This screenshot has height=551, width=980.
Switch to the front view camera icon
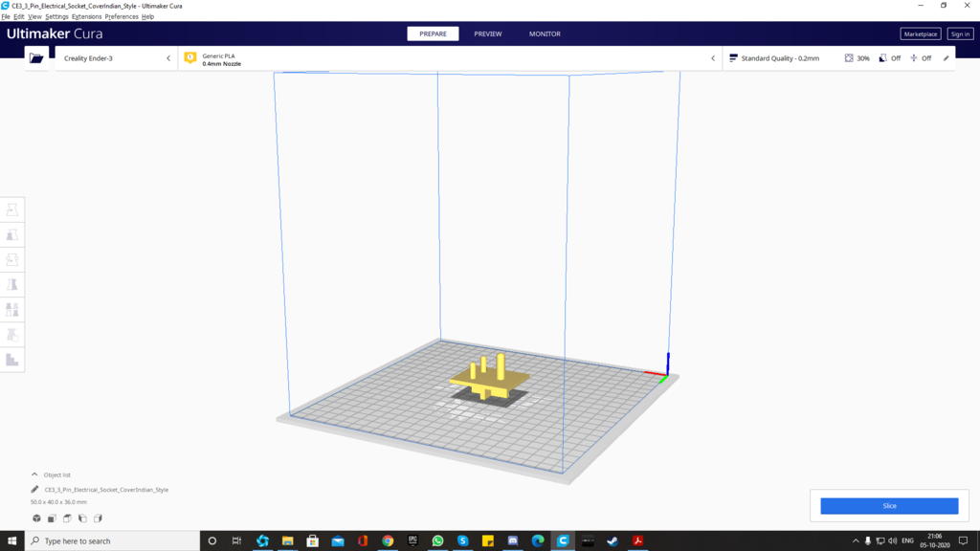click(52, 518)
